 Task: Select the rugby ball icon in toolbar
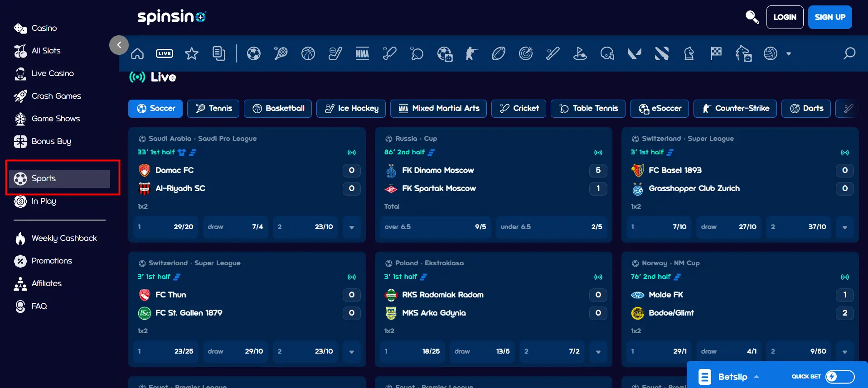(499, 54)
